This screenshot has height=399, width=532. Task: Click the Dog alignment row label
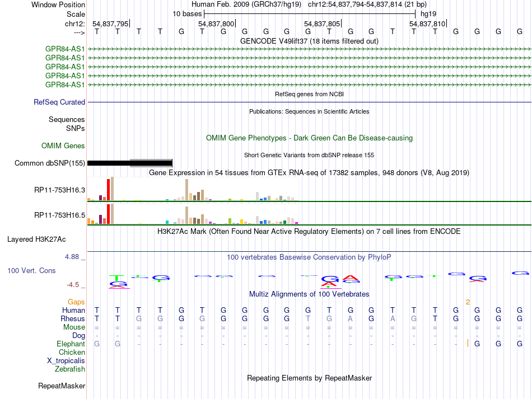click(x=79, y=336)
